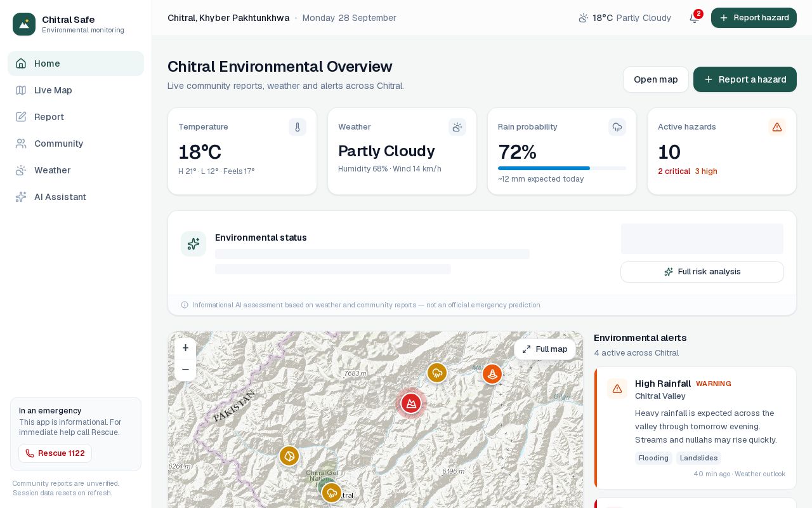Click the warning triangle in Active hazards card

[777, 127]
